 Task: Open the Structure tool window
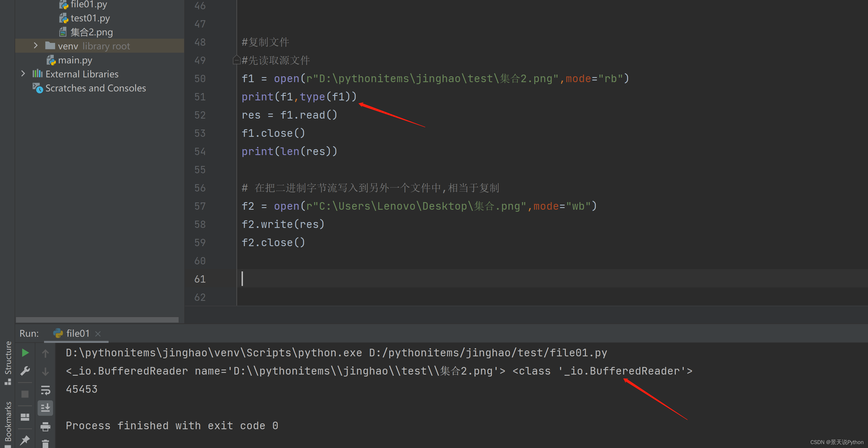[x=8, y=362]
